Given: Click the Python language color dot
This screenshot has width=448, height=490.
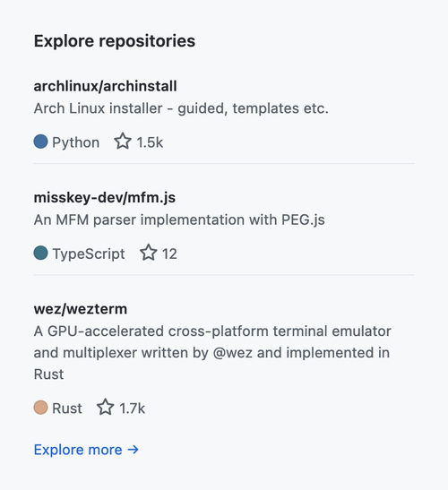Looking at the screenshot, I should (x=40, y=142).
